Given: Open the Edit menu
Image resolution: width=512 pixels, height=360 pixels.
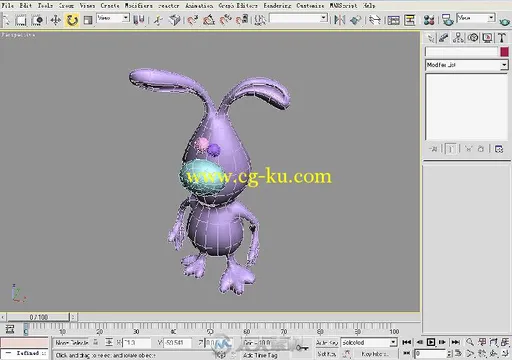Looking at the screenshot, I should click(x=25, y=5).
